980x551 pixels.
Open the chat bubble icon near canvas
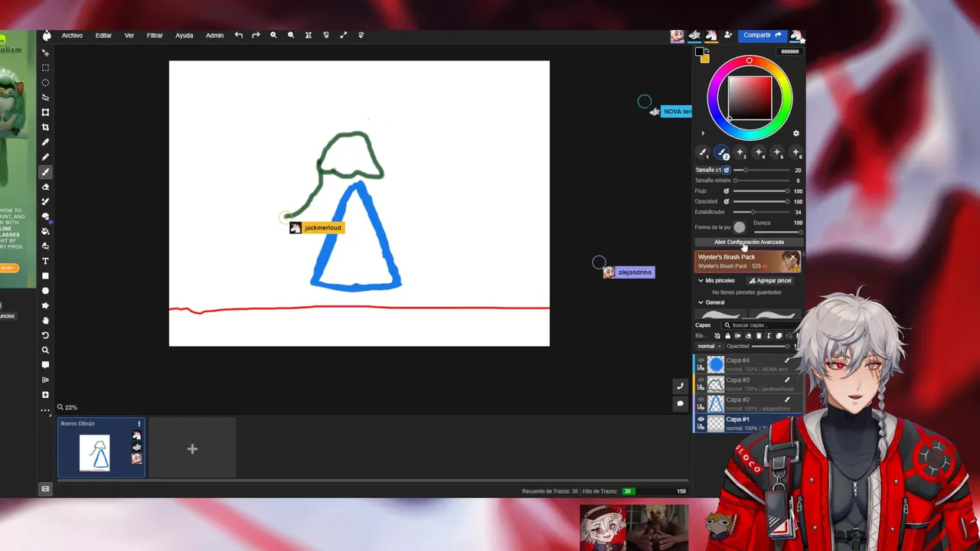click(x=680, y=403)
